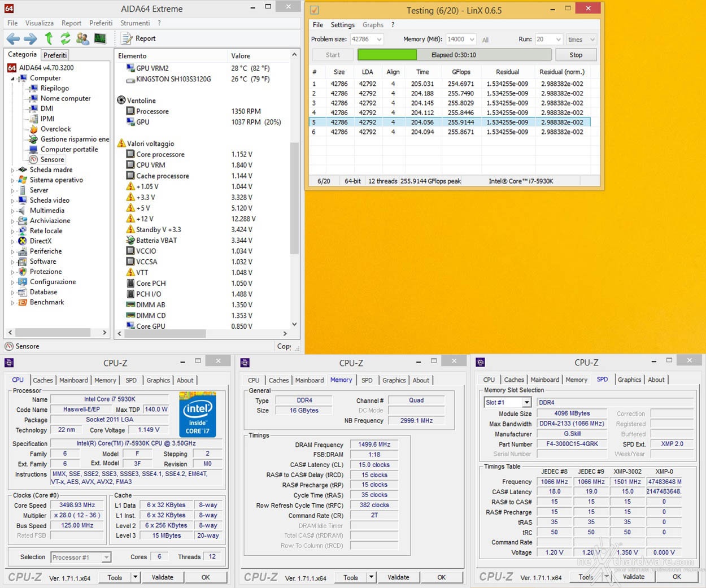
Task: Open Tools dropdown arrow in CPU-Z Memory window
Action: (x=371, y=577)
